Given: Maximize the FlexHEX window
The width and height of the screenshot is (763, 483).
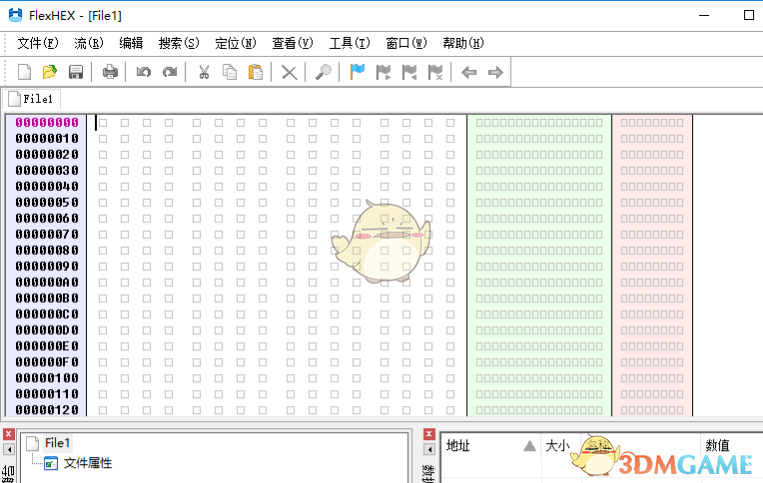Looking at the screenshot, I should point(749,16).
